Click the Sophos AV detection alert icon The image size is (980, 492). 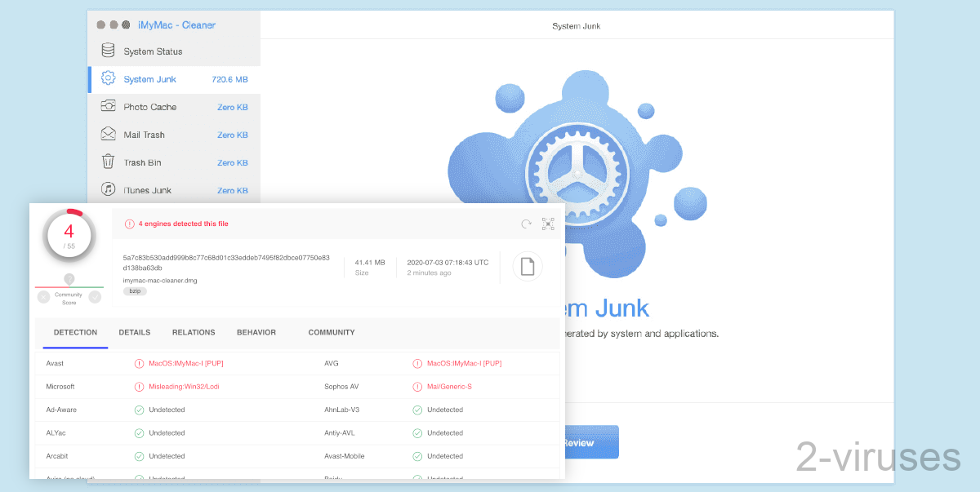tap(418, 386)
